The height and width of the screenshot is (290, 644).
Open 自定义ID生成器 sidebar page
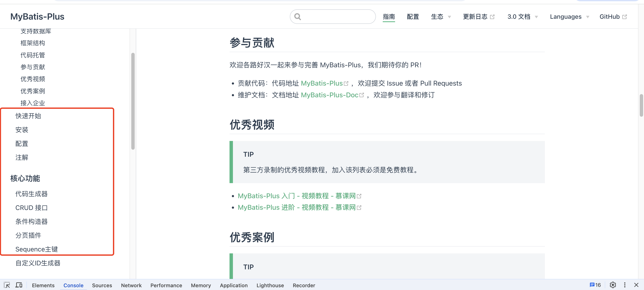coord(38,263)
